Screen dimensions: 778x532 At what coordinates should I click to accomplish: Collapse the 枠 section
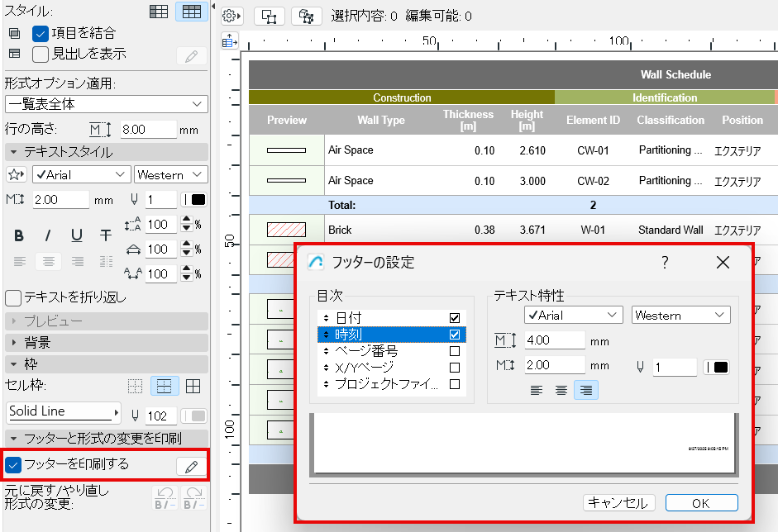tap(106, 364)
